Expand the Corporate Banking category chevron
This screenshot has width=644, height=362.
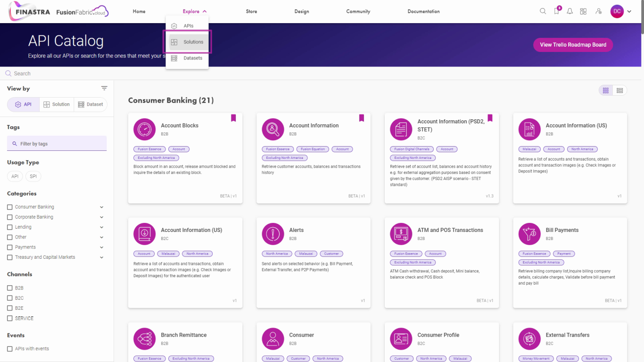click(102, 217)
